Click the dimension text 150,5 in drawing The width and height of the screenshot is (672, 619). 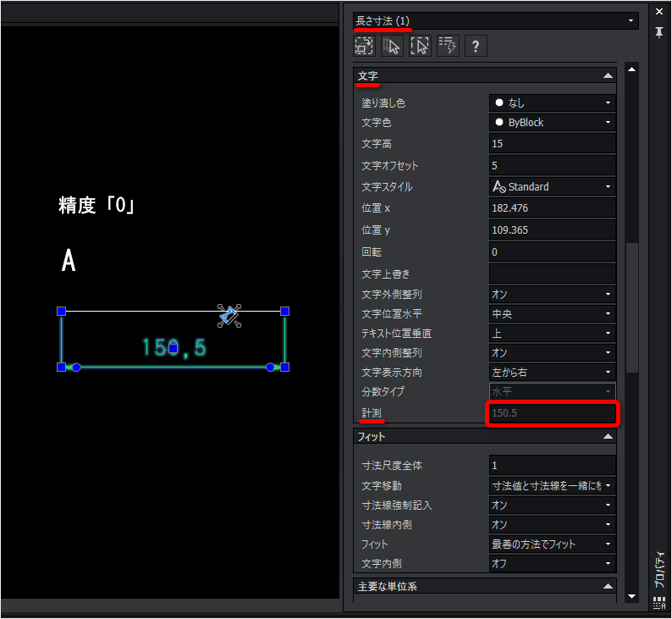[174, 348]
